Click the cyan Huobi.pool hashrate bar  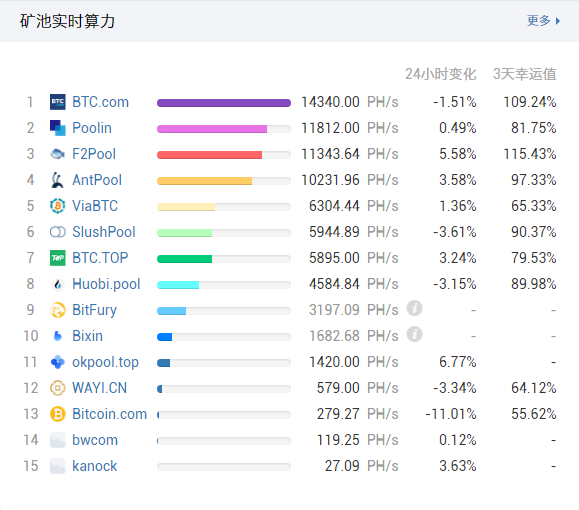[x=178, y=285]
